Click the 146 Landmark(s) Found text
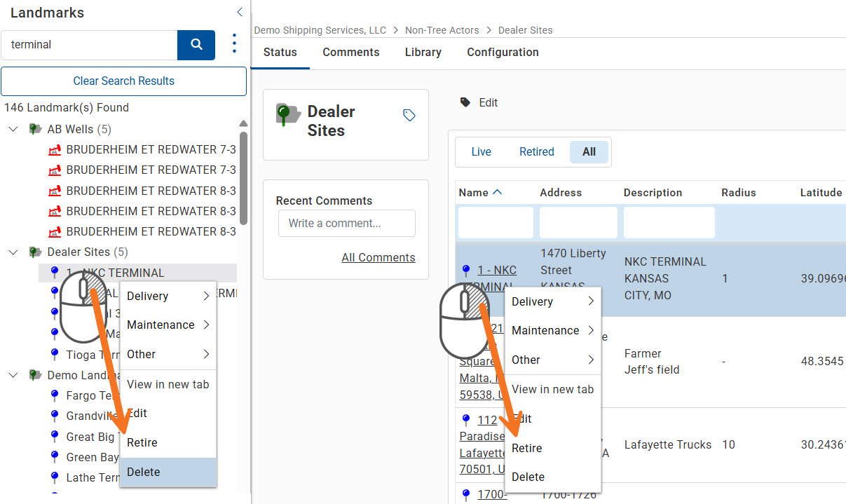The height and width of the screenshot is (504, 846). point(67,107)
